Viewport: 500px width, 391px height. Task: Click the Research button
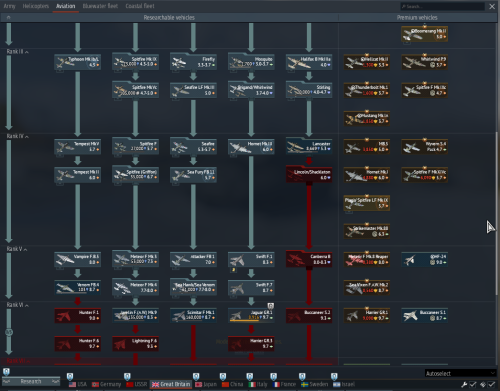(31, 381)
